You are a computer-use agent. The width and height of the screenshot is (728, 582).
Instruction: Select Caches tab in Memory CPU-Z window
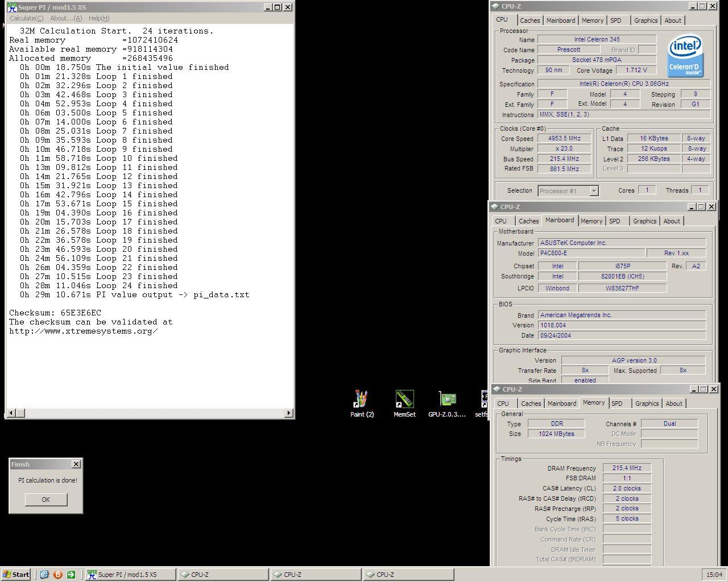point(531,404)
